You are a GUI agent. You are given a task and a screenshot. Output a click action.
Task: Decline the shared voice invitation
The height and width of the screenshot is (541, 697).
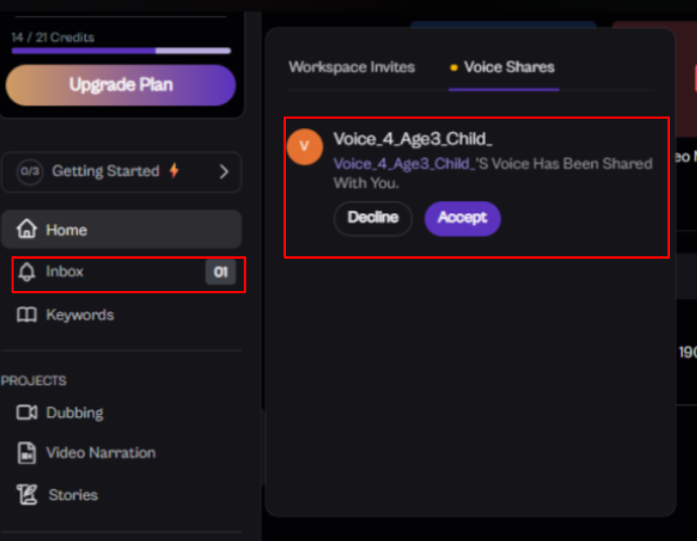click(x=373, y=218)
